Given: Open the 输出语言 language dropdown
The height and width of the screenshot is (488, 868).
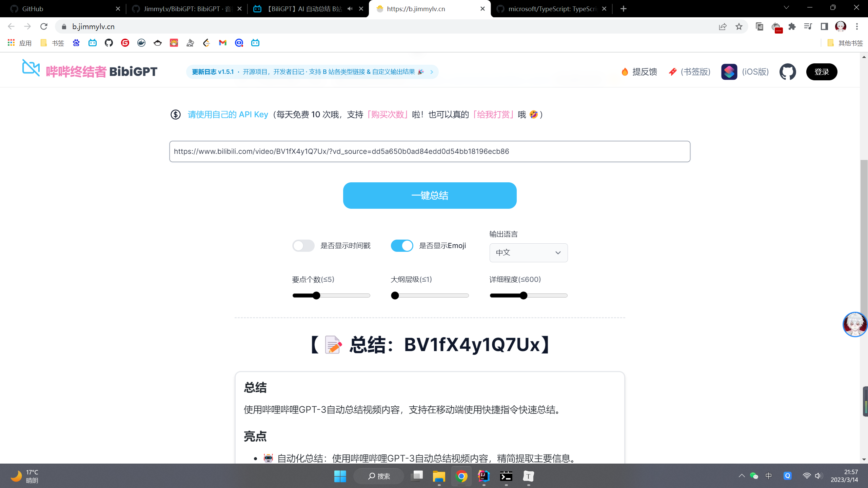Looking at the screenshot, I should point(528,252).
